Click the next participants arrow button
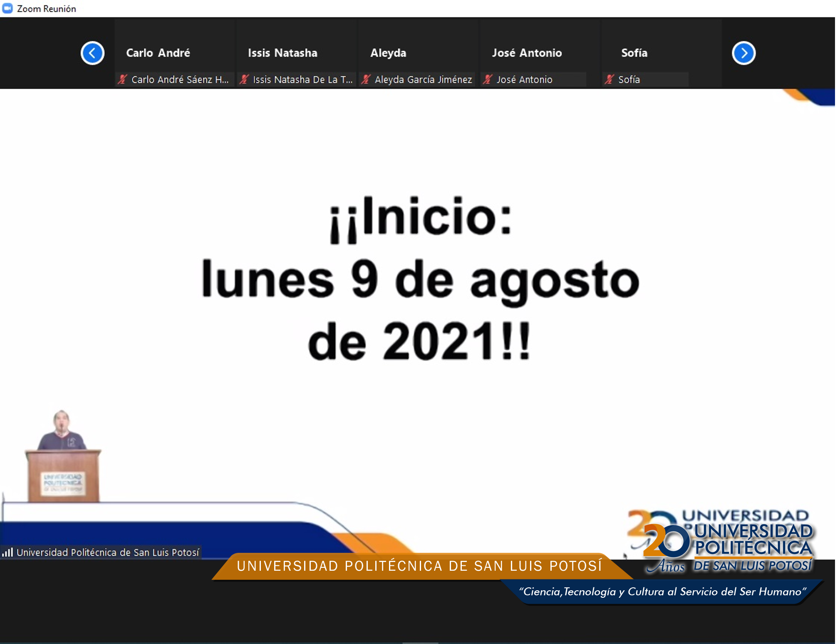The height and width of the screenshot is (644, 840). coord(743,53)
